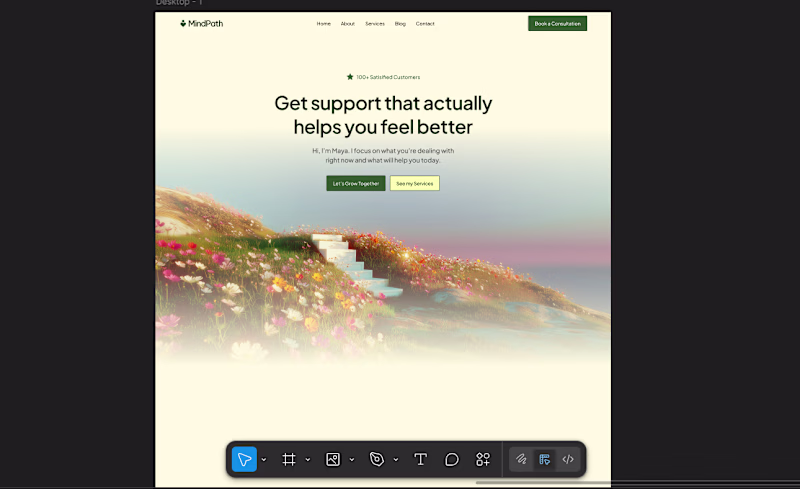The width and height of the screenshot is (800, 489).
Task: Select the 100+ Satisfied Customers text
Action: coord(388,77)
